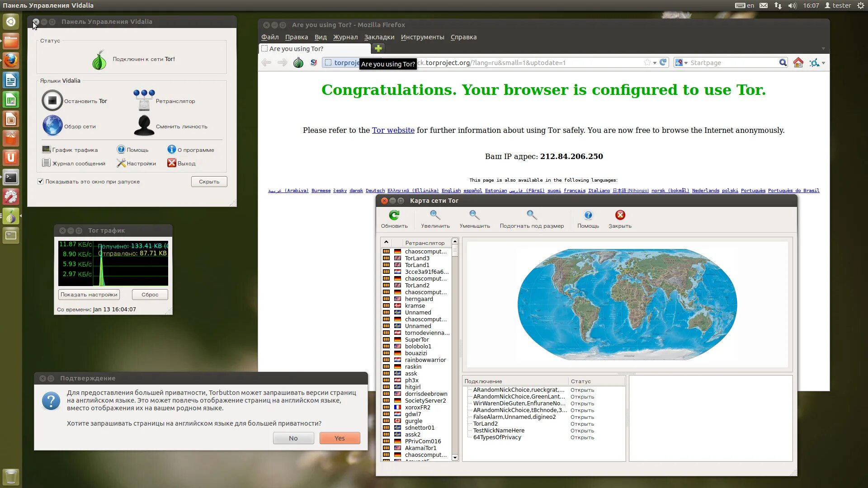Select the 64TypesOfPrivacy connection row

(x=545, y=437)
